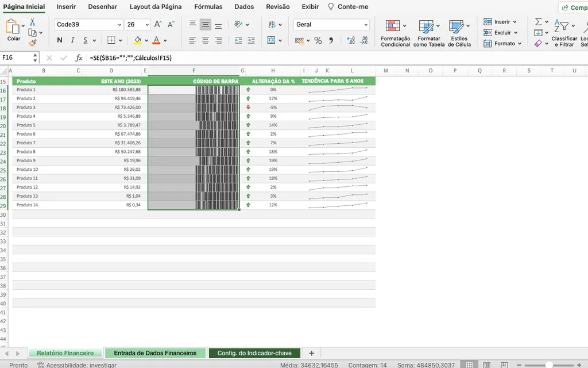Open the Geral number format dropdown
The height and width of the screenshot is (368, 588).
coord(366,25)
